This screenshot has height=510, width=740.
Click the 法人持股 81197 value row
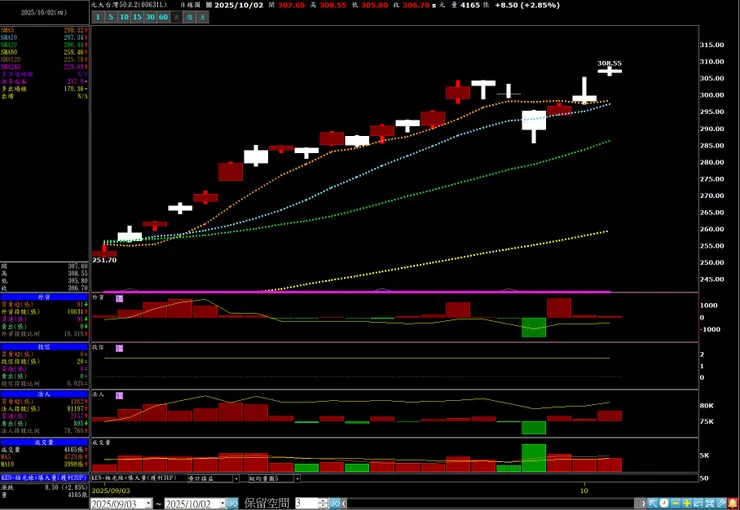point(44,409)
